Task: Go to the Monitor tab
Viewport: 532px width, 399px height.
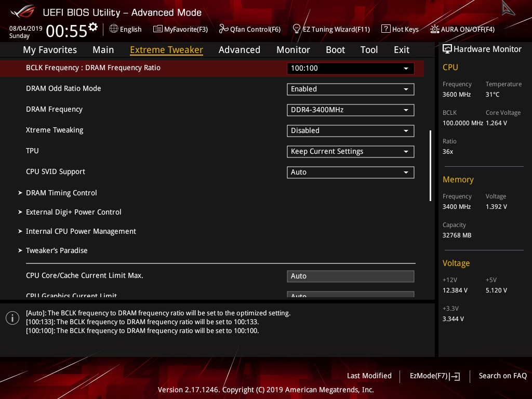Action: pyautogui.click(x=293, y=50)
